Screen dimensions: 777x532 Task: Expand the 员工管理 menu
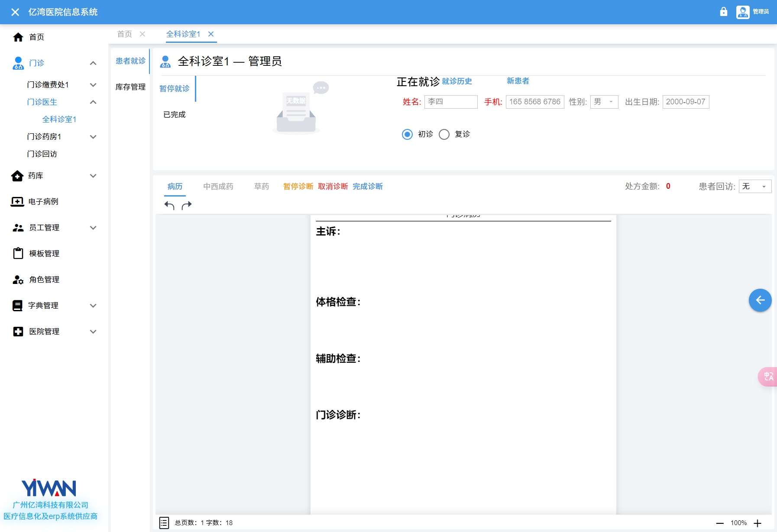[x=93, y=228]
